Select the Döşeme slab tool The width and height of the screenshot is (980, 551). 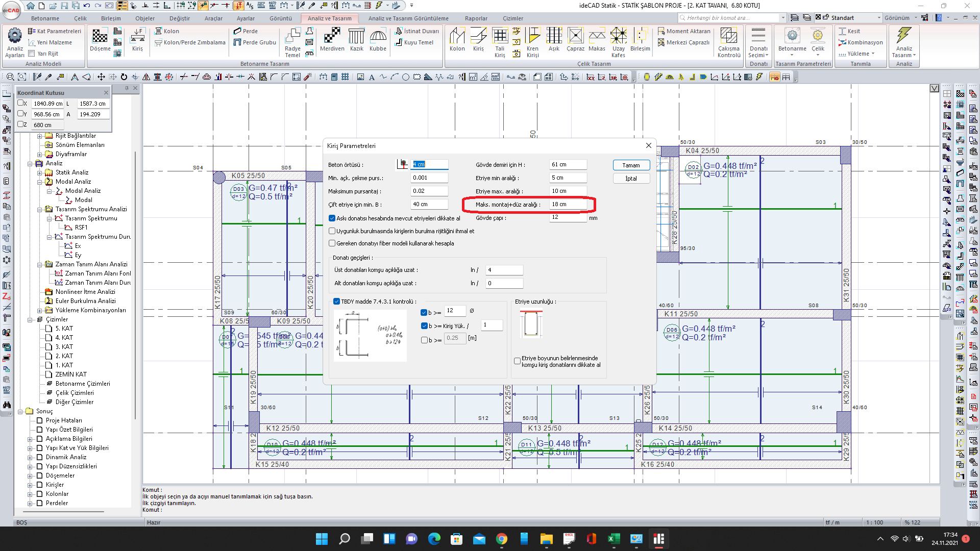pos(100,40)
